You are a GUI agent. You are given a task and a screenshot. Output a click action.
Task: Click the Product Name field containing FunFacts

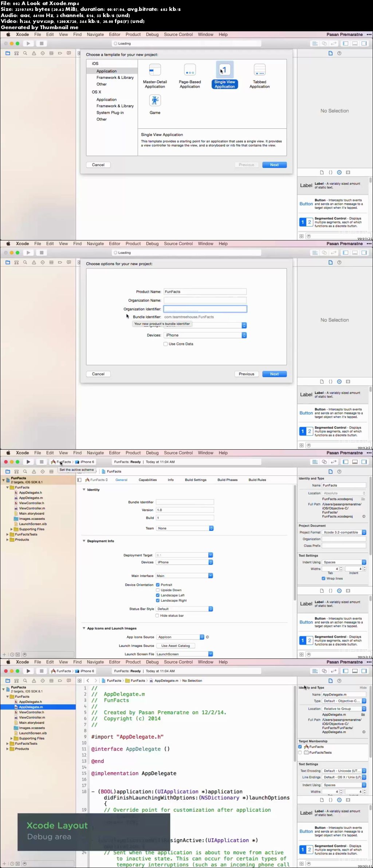(x=205, y=292)
